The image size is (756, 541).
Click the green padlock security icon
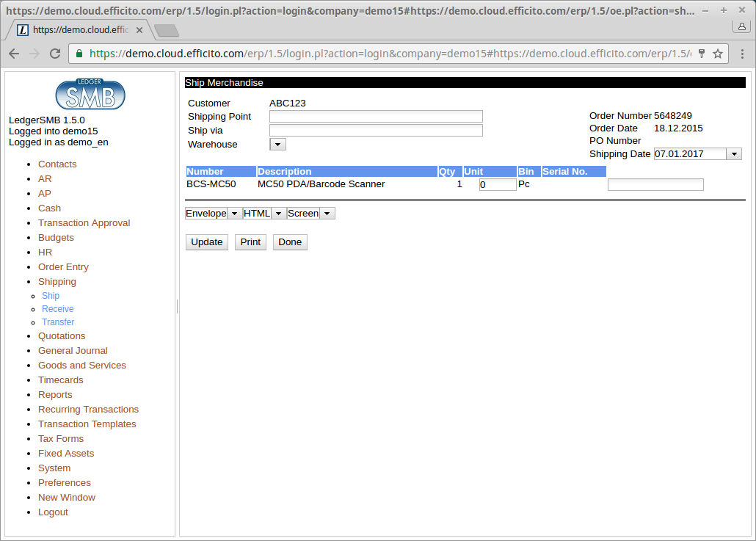(79, 54)
